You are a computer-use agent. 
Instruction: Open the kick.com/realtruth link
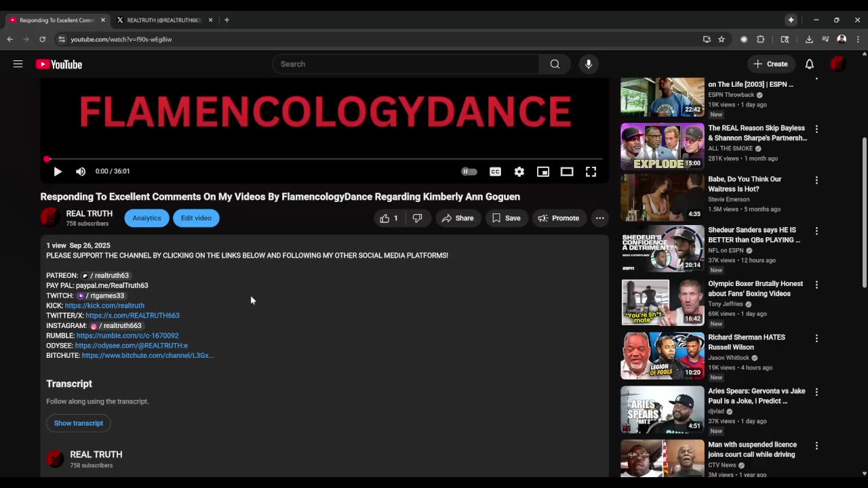click(x=104, y=306)
